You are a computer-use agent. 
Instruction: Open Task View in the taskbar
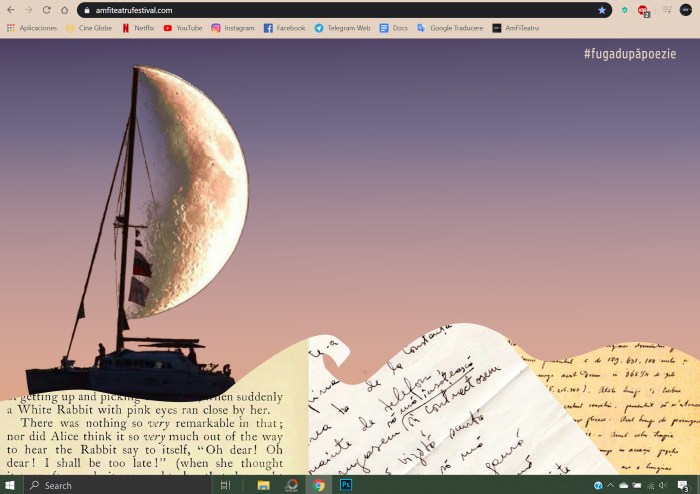tap(225, 485)
